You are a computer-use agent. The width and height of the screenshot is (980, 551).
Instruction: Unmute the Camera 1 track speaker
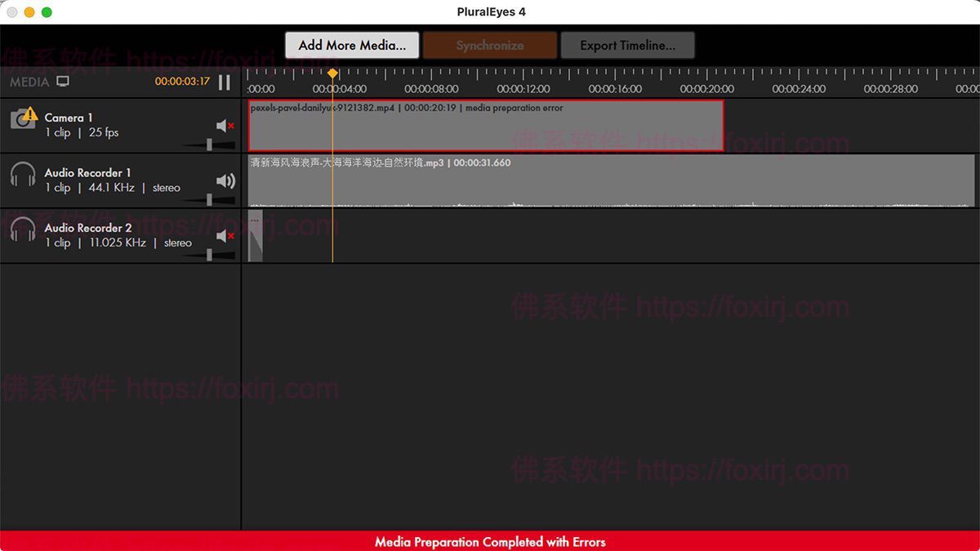pos(225,126)
